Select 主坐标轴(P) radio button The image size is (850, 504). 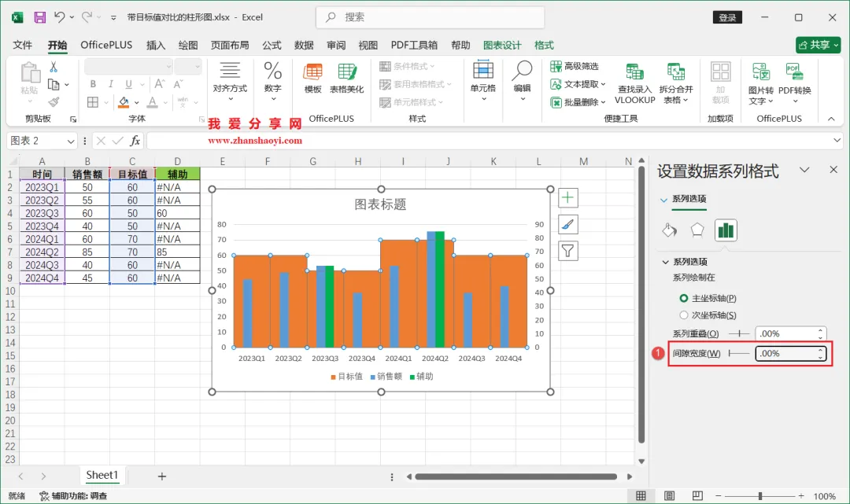(x=684, y=298)
